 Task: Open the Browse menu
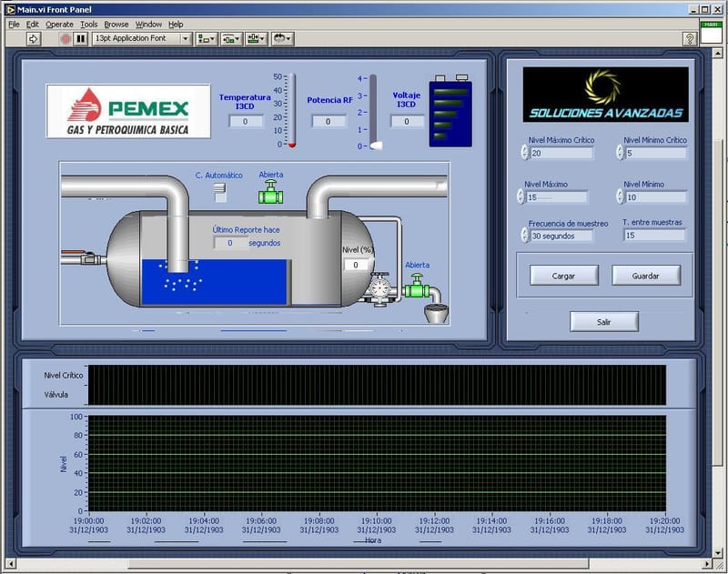tap(116, 25)
